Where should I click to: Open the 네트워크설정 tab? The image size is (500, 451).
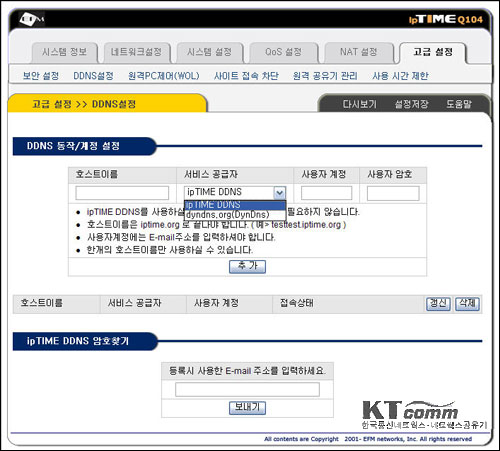click(136, 52)
